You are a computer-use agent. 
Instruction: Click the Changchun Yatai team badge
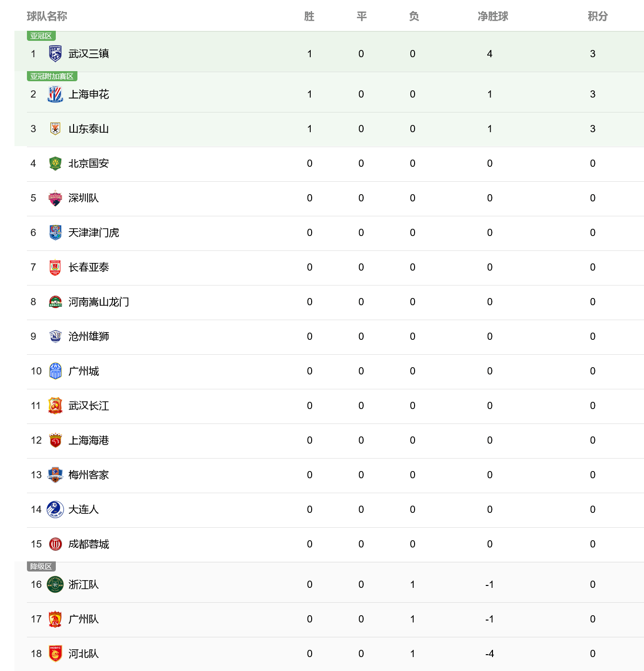55,267
